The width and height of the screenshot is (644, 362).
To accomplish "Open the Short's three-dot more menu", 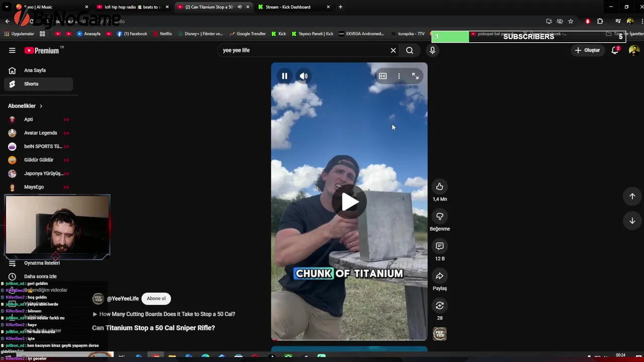I will [x=399, y=76].
